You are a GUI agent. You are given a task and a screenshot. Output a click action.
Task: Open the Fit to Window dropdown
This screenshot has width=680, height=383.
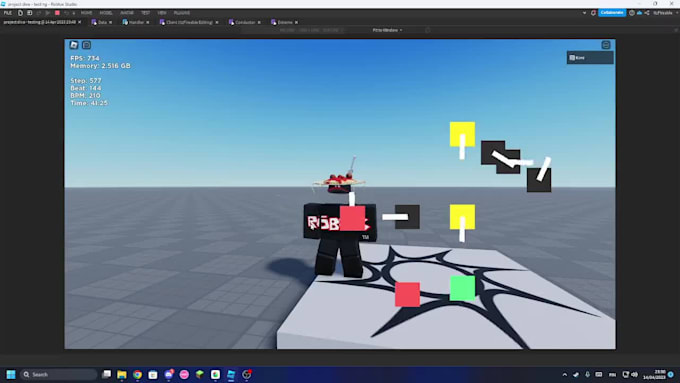pos(387,30)
